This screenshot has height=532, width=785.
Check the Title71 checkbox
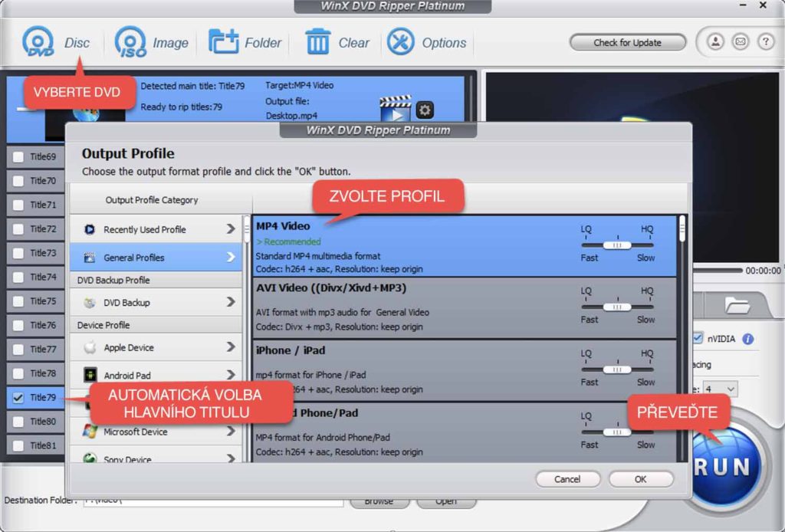18,205
